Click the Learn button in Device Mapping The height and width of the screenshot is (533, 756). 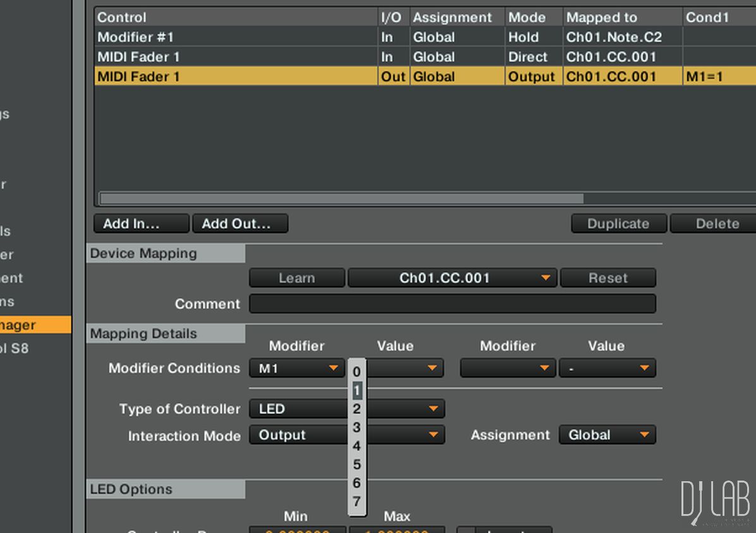(297, 278)
